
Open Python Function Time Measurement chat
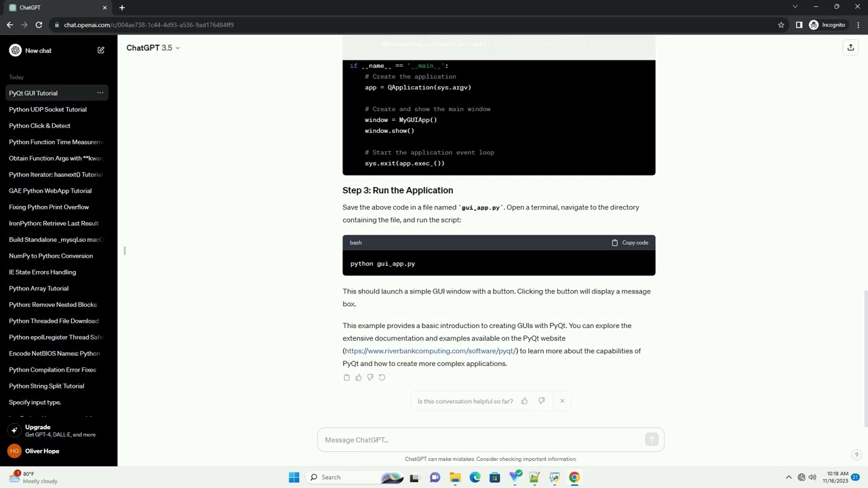[x=58, y=142]
